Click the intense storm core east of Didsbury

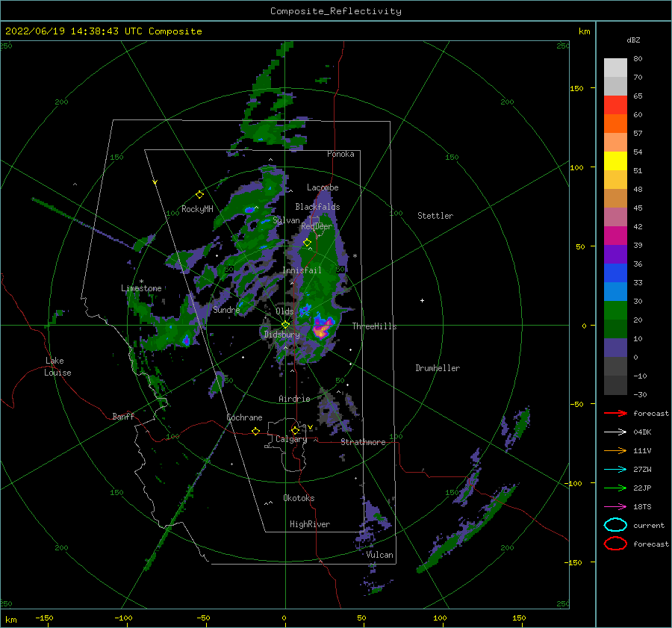(323, 328)
